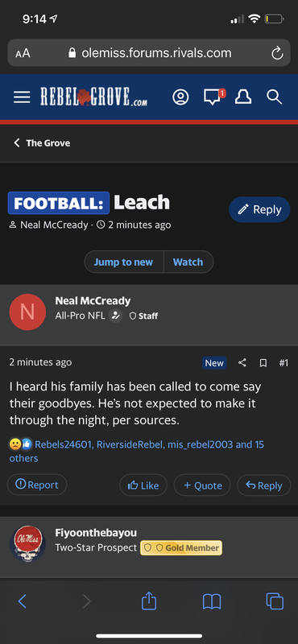Open the account profile icon
Screen dimensions: 298x644
pyautogui.click(x=181, y=97)
